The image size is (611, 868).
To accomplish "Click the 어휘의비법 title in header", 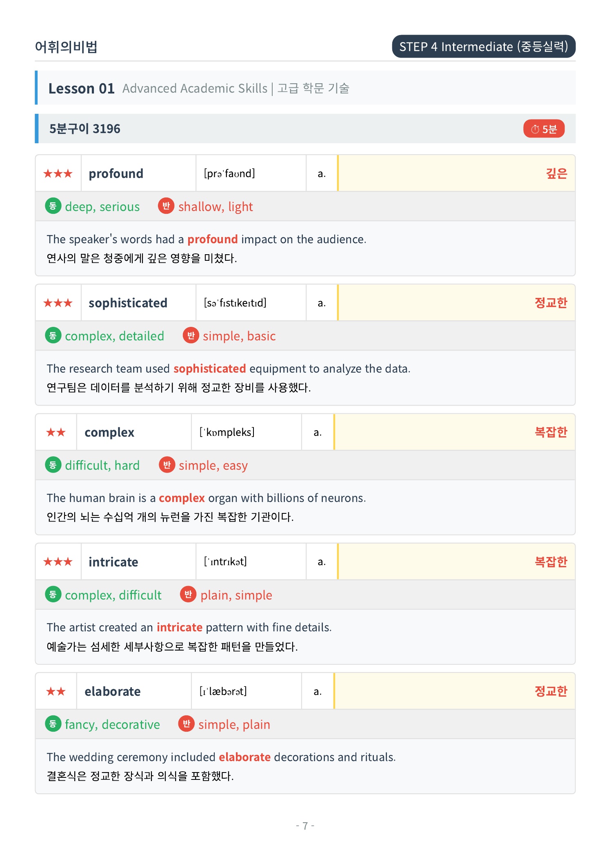I will click(x=66, y=47).
